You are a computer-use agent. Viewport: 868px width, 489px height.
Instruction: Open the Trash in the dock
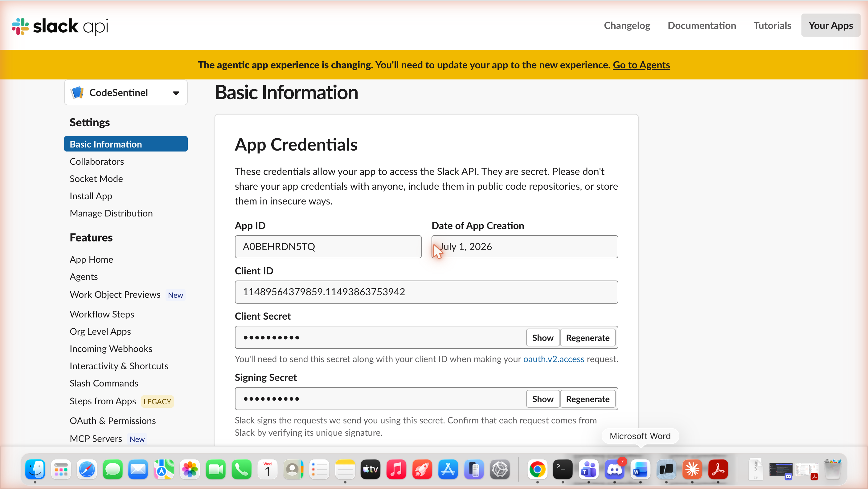(x=832, y=469)
